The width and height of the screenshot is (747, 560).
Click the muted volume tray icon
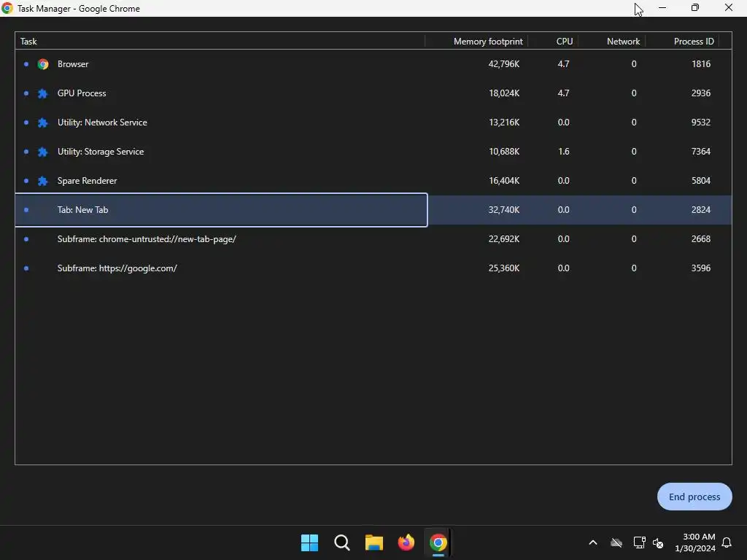(658, 542)
